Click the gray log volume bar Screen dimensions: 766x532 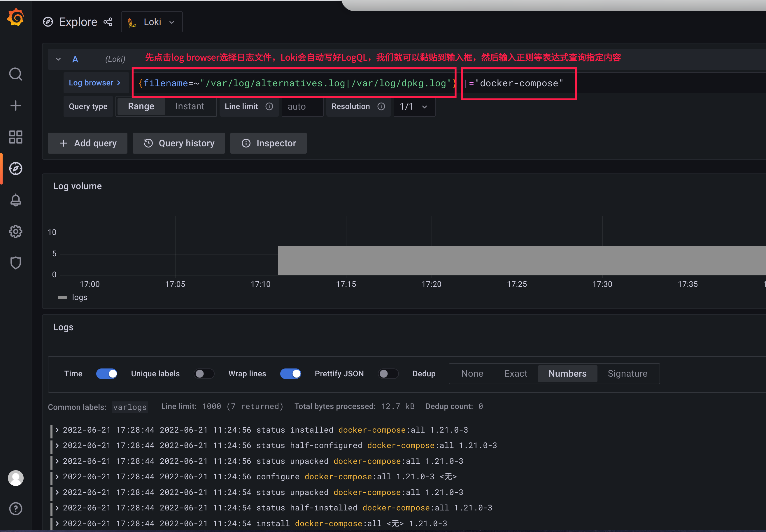pyautogui.click(x=522, y=260)
